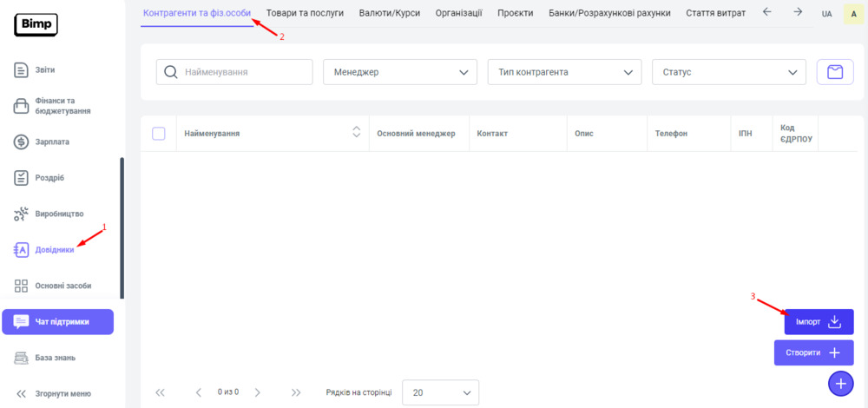
Task: Open rows per page dropdown showing 20
Action: click(441, 392)
